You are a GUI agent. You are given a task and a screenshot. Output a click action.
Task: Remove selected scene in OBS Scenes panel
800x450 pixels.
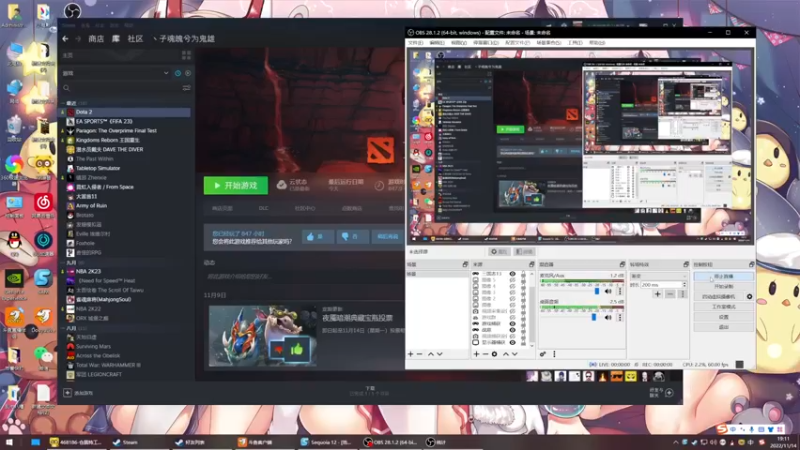(419, 354)
